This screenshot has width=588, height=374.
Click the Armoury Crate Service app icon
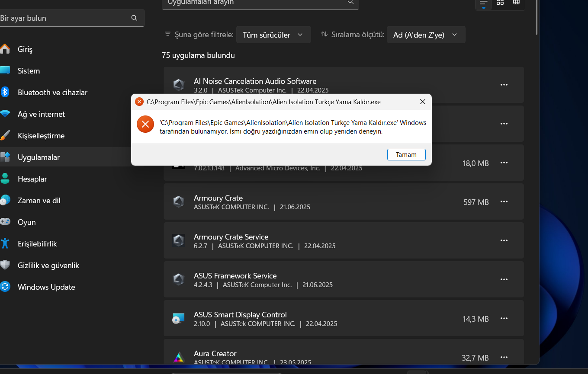pyautogui.click(x=179, y=240)
